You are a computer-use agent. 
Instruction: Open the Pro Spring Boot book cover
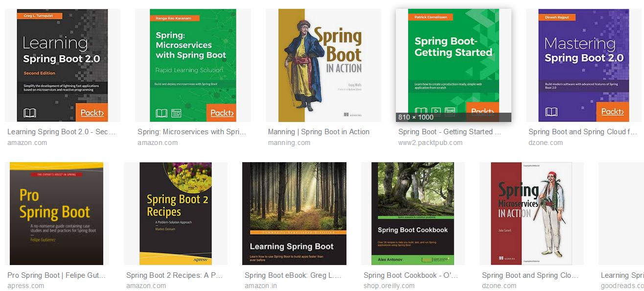(56, 214)
